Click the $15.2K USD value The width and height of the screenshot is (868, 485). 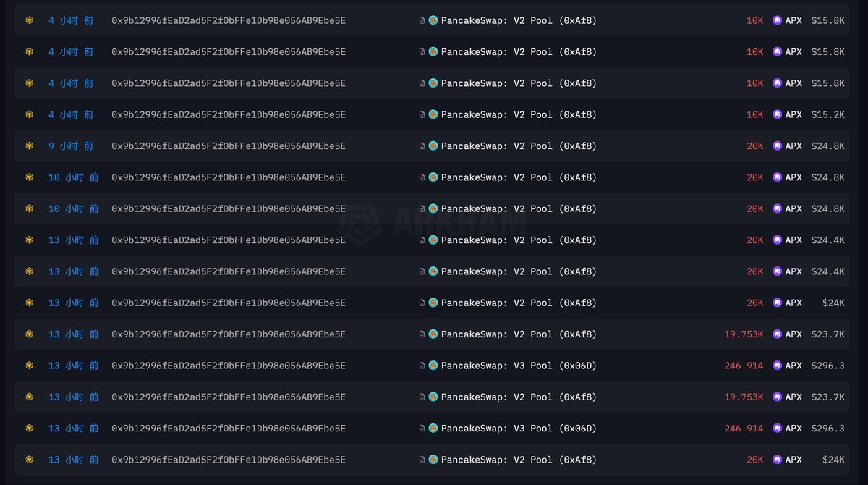click(827, 114)
